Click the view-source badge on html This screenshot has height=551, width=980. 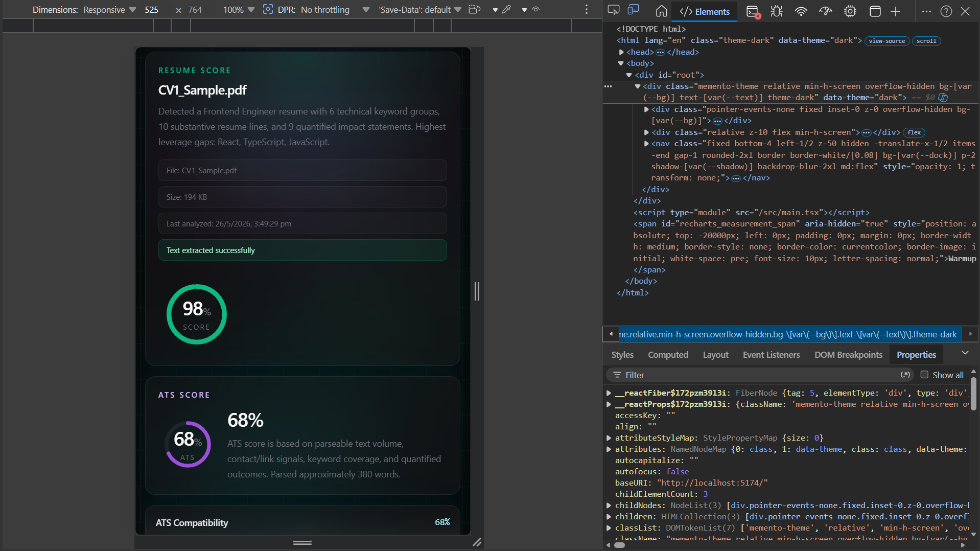pyautogui.click(x=886, y=41)
